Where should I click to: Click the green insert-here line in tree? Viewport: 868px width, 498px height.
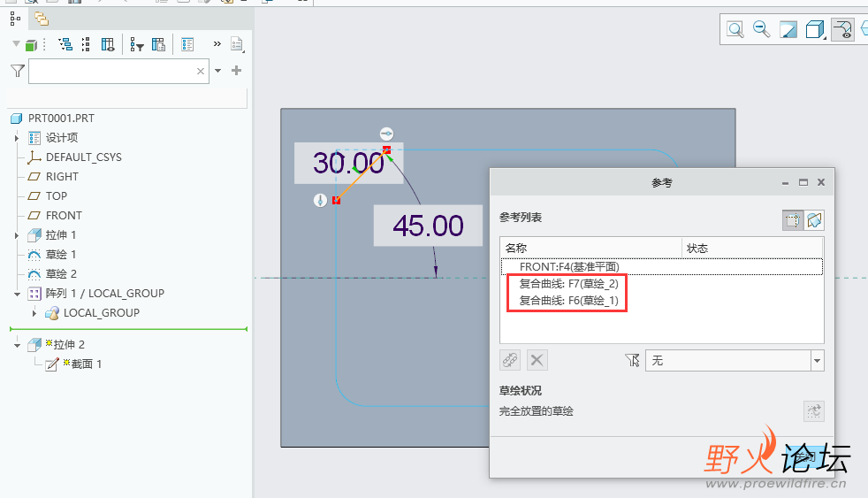(128, 329)
